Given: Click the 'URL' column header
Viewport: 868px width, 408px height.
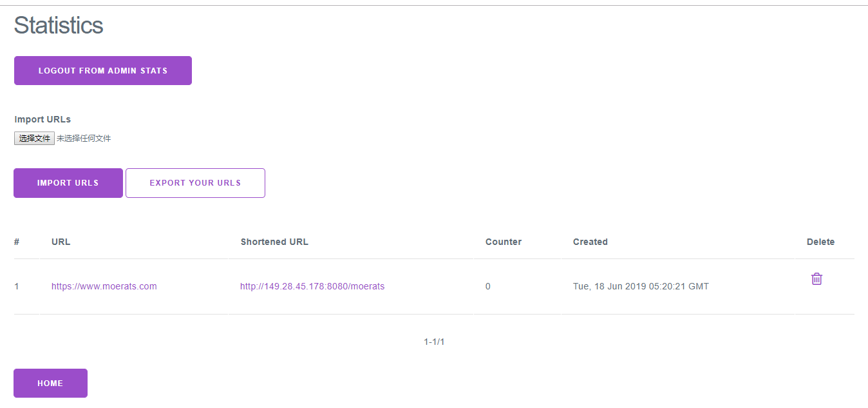Looking at the screenshot, I should click(x=61, y=242).
